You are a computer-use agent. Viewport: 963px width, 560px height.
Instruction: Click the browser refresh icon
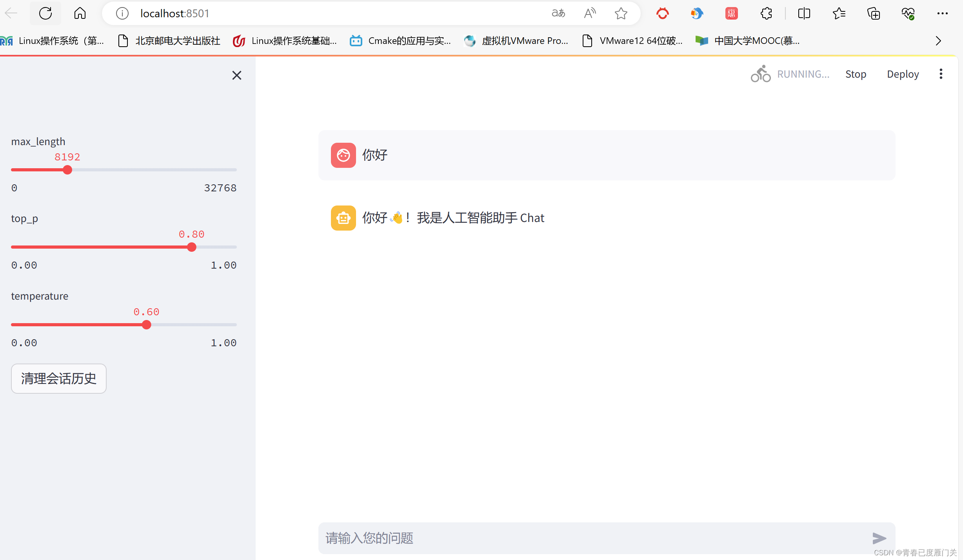tap(45, 13)
